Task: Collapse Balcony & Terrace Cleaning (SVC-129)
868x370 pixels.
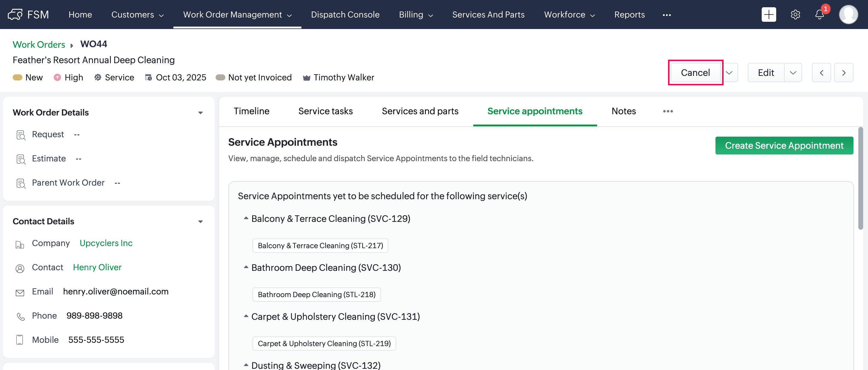Action: (246, 218)
